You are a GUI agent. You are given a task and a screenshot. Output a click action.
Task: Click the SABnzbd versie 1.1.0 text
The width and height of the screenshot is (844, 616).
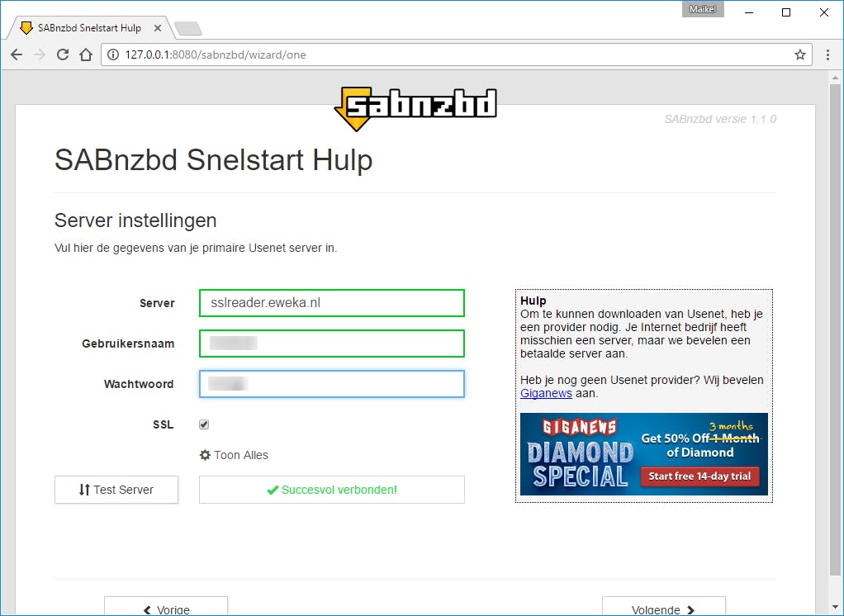click(720, 119)
